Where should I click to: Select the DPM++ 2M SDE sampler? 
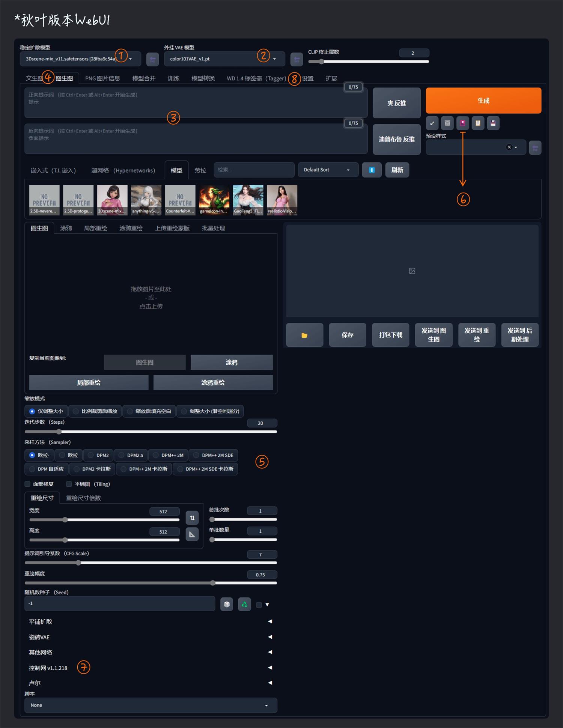pos(213,455)
